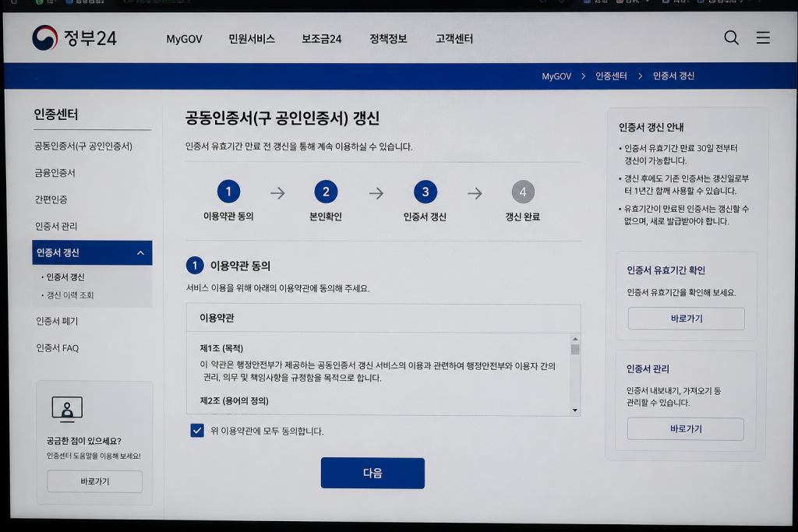
Task: Select the 인증서 갱신 sub-item in the sidebar
Action: pos(65,277)
